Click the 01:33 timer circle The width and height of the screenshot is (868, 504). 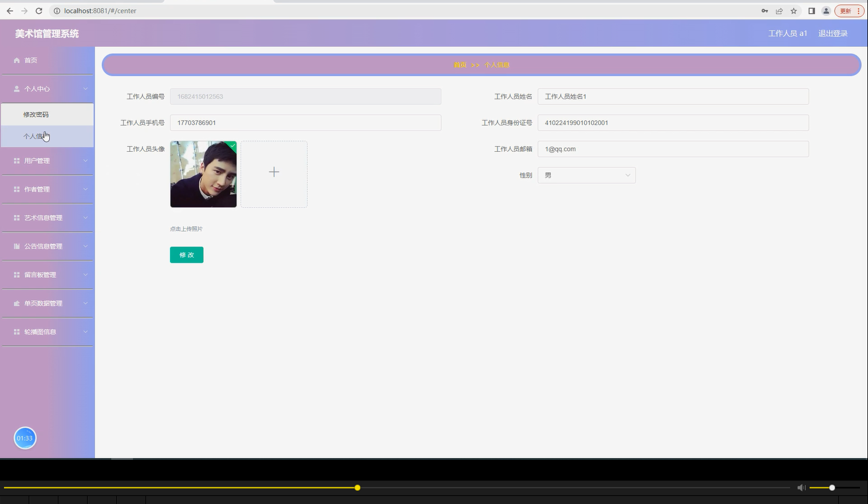coord(25,438)
